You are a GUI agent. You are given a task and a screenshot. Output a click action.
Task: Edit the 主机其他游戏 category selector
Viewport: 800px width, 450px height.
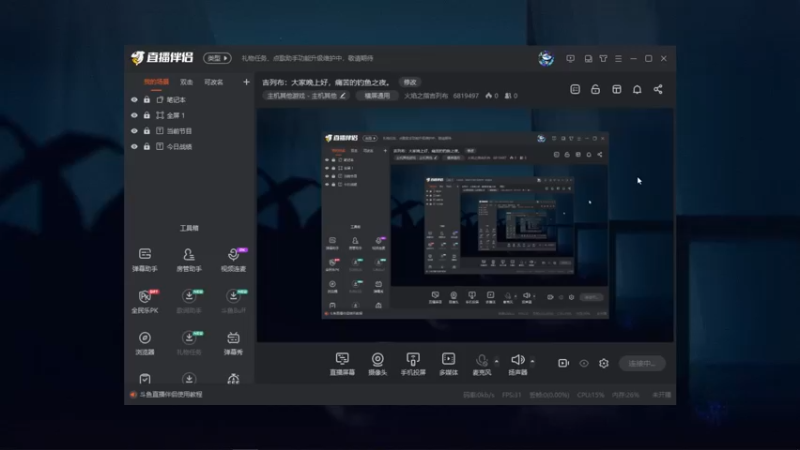click(306, 96)
